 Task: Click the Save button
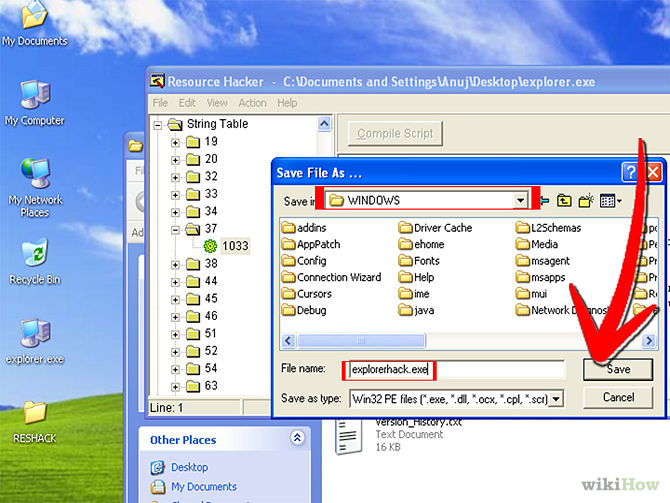pos(618,369)
